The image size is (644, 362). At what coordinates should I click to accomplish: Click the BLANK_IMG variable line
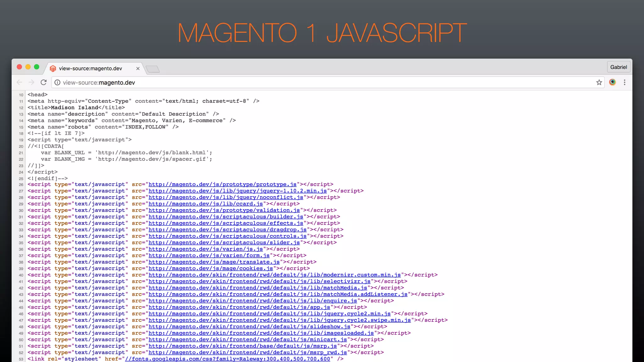[126, 159]
